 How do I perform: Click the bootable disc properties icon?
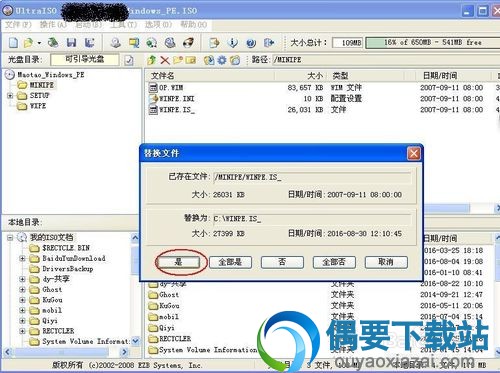[129, 60]
